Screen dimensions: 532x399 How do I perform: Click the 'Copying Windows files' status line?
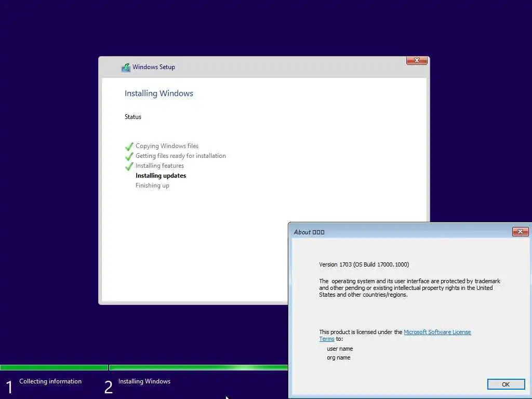167,146
